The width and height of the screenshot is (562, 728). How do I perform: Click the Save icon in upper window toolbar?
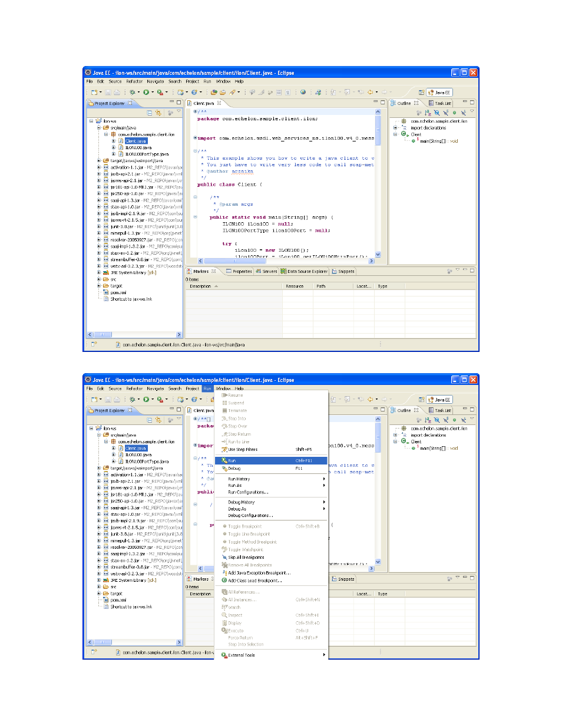pos(108,92)
